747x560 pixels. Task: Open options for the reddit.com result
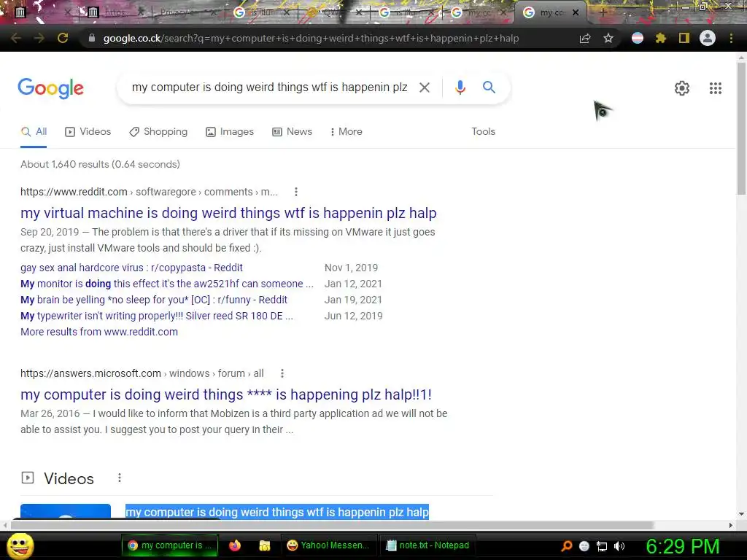[x=296, y=192]
